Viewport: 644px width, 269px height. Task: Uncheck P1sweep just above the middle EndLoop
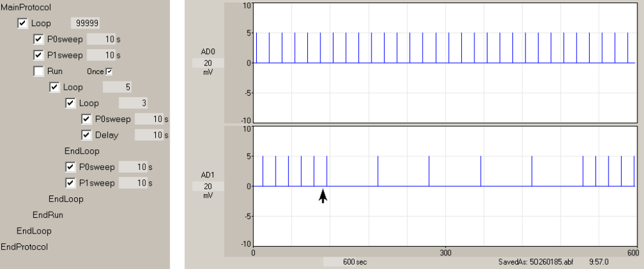coord(70,183)
